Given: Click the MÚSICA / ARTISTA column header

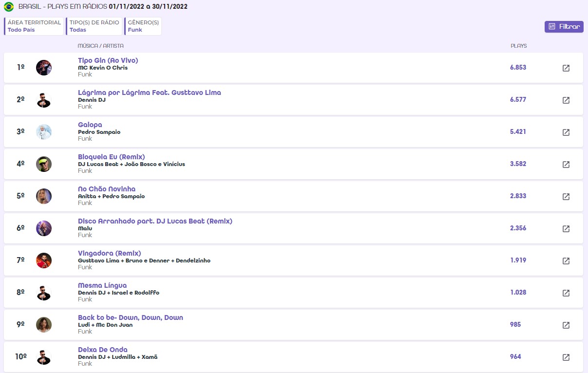Looking at the screenshot, I should (100, 46).
